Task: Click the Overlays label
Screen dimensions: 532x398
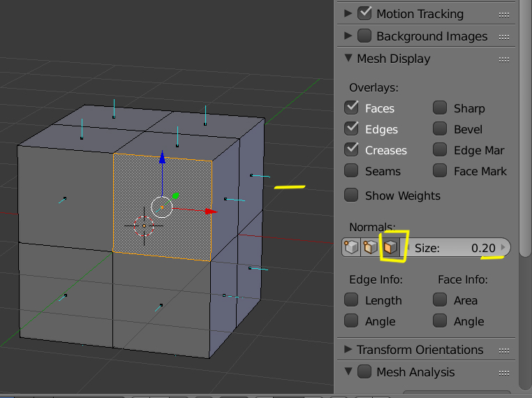Action: click(x=374, y=88)
